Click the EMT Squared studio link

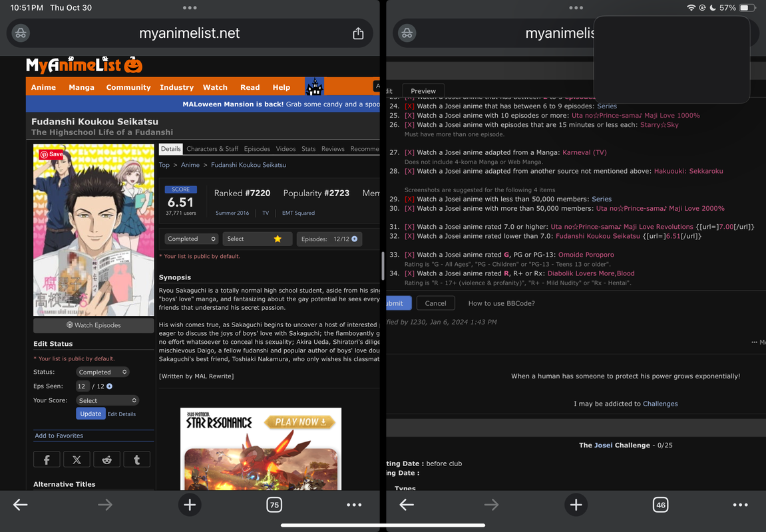click(298, 213)
